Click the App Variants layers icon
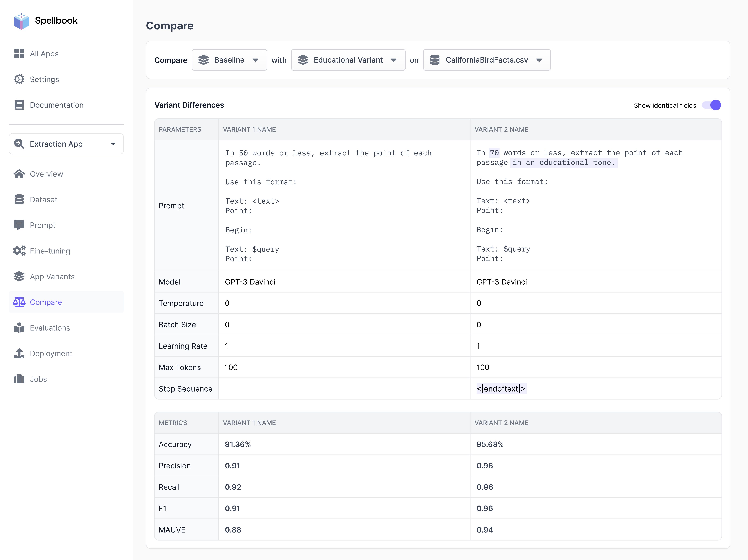 (x=19, y=276)
